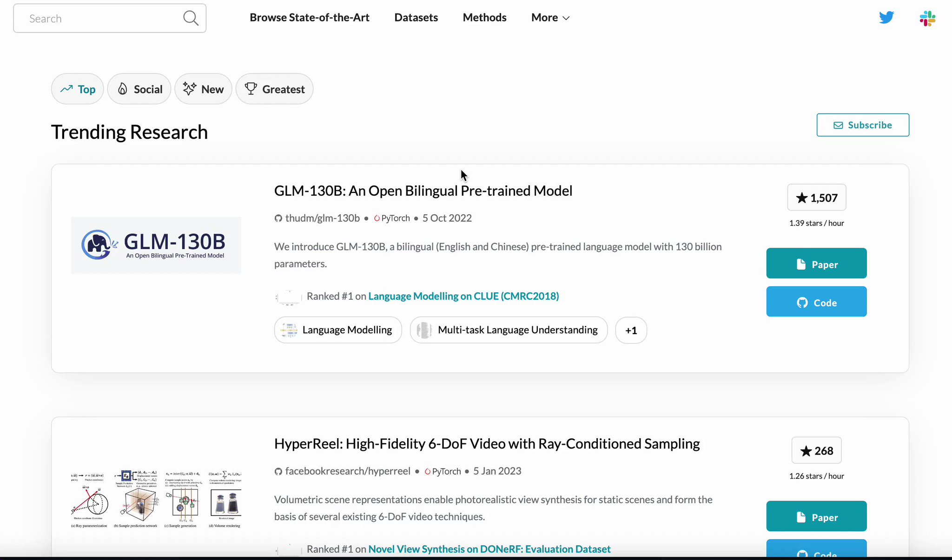Follow the Language Modelling on CLUE link
This screenshot has height=560, width=952.
[x=463, y=296]
